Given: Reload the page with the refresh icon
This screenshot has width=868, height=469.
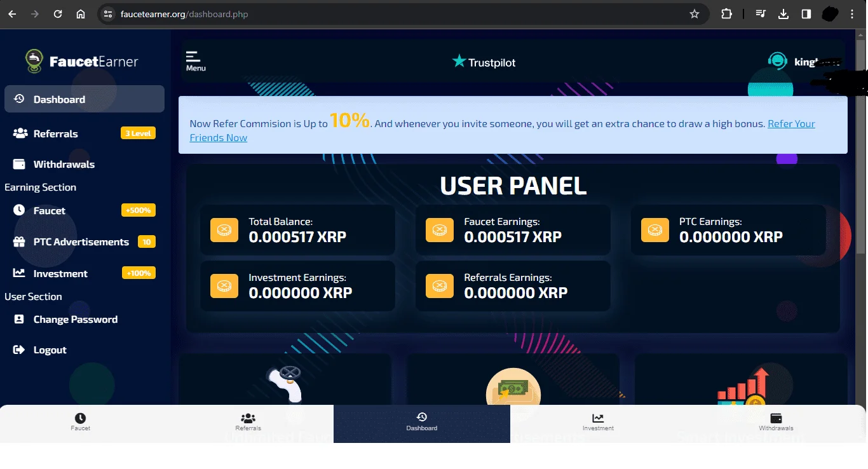Looking at the screenshot, I should click(58, 14).
